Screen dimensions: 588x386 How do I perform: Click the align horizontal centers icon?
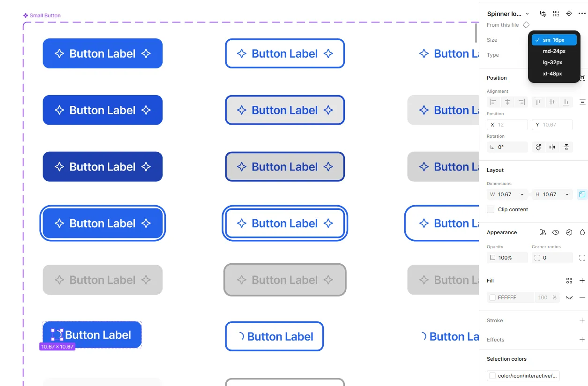[x=507, y=102]
